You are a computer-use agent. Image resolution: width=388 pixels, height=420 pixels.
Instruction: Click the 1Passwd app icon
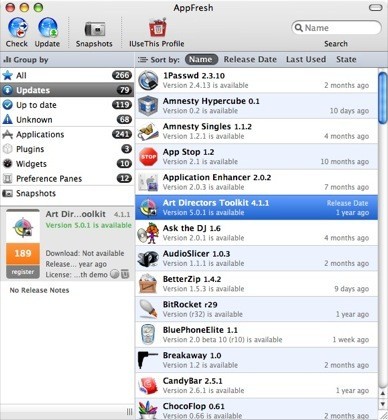pos(148,80)
